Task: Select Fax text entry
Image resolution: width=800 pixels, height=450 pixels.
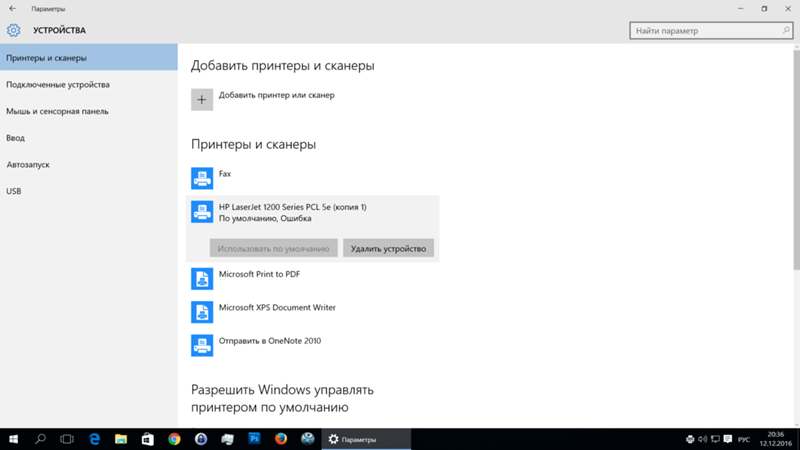Action: tap(224, 173)
